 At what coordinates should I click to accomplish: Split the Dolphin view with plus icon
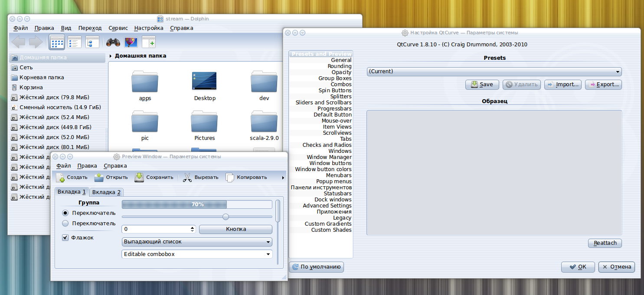click(149, 42)
